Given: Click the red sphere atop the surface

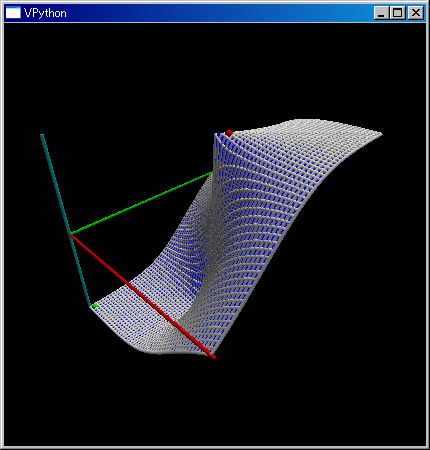Looking at the screenshot, I should tap(229, 133).
